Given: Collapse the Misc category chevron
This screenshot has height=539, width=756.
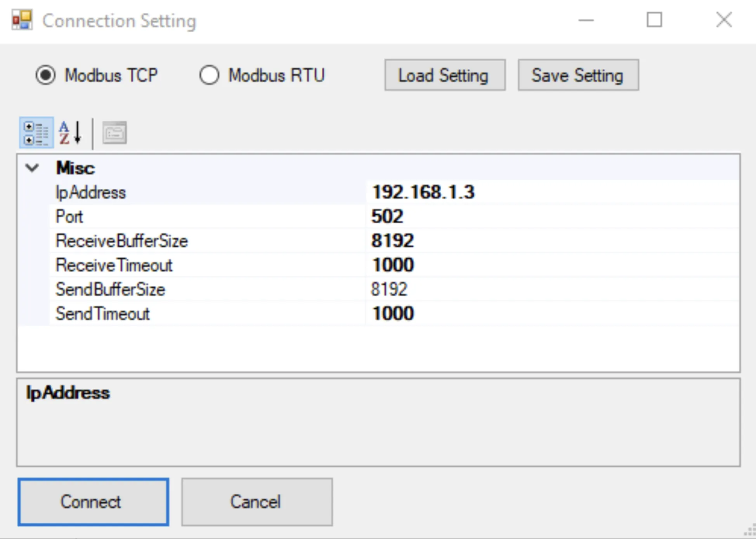Looking at the screenshot, I should click(x=31, y=167).
